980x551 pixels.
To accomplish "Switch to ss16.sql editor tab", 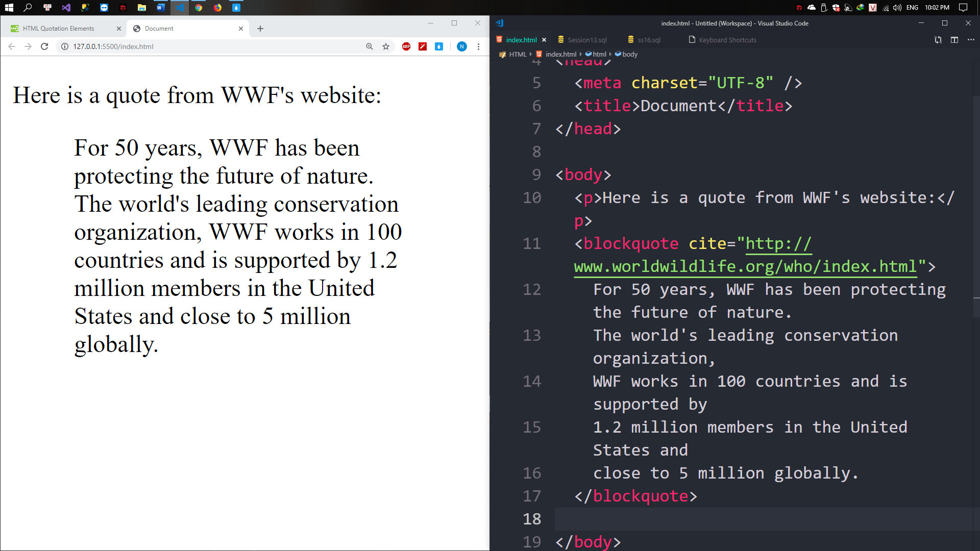I will (648, 40).
